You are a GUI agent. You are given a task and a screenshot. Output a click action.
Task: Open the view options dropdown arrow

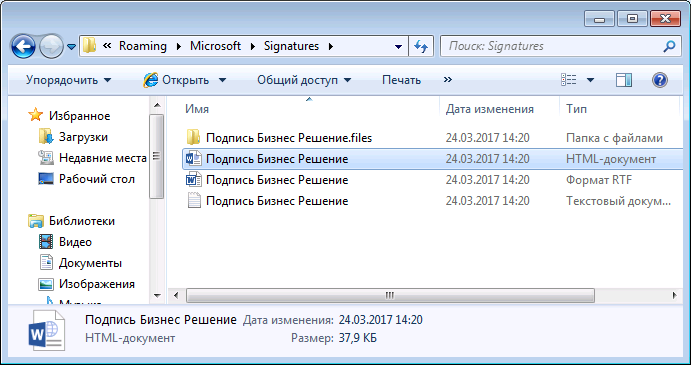pos(590,80)
